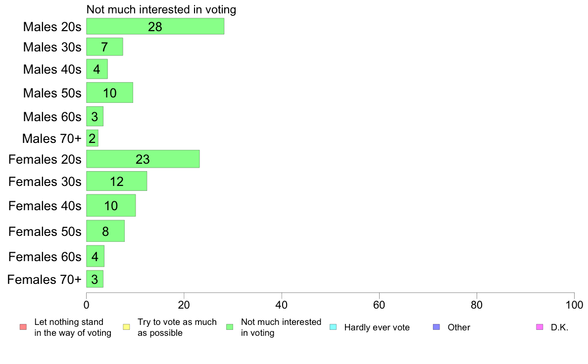Click the Females 30s bar labeled 12
588x364 pixels.
(x=117, y=181)
